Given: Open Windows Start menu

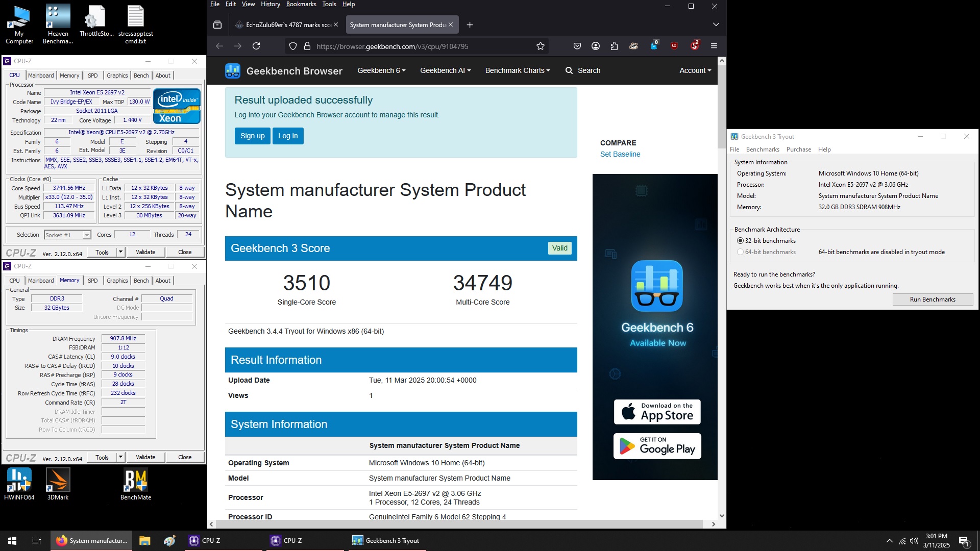Looking at the screenshot, I should click(x=12, y=541).
